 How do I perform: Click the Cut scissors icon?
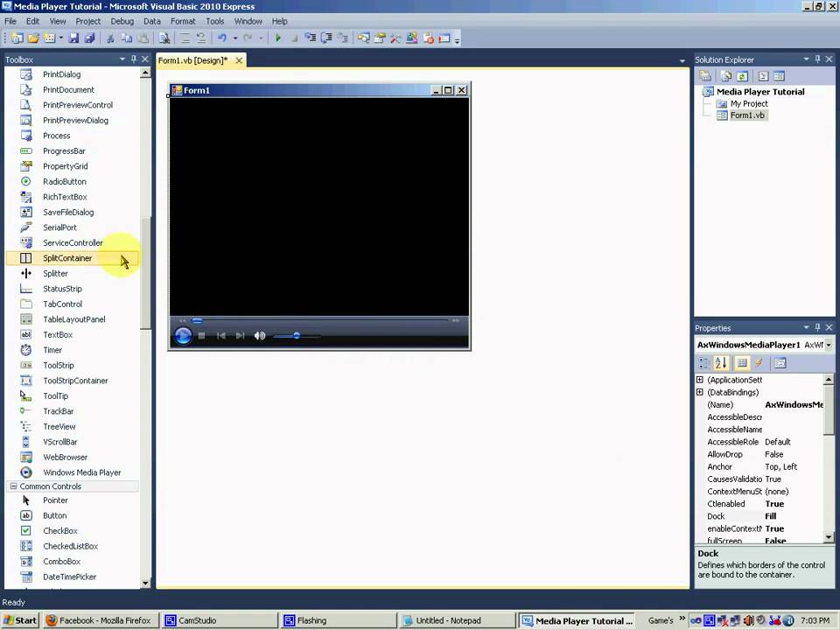coord(110,38)
